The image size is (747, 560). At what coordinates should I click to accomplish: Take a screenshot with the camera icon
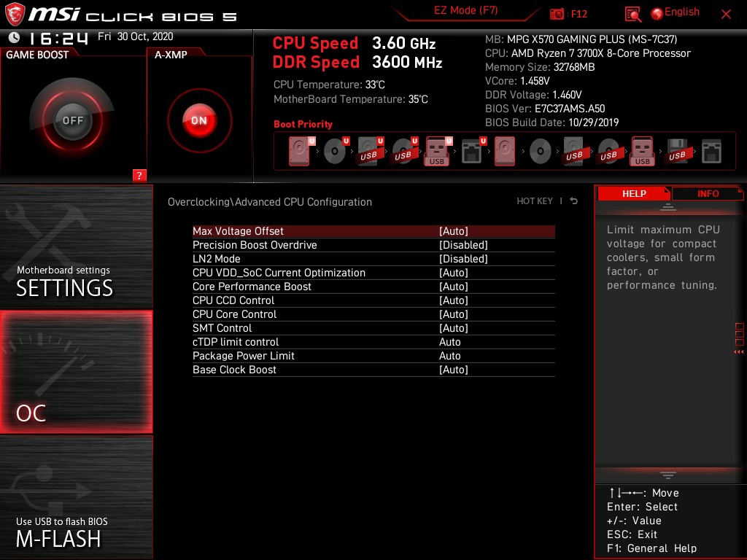click(x=557, y=14)
